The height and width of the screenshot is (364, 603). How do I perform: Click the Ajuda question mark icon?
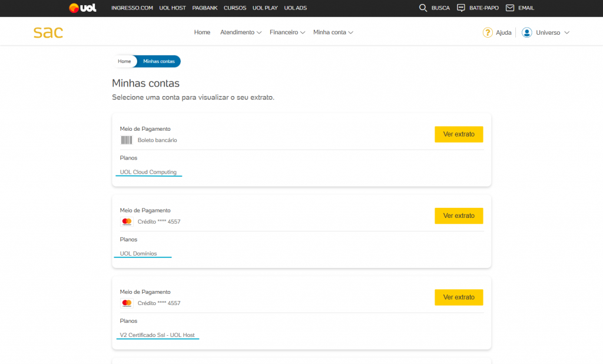click(x=488, y=33)
